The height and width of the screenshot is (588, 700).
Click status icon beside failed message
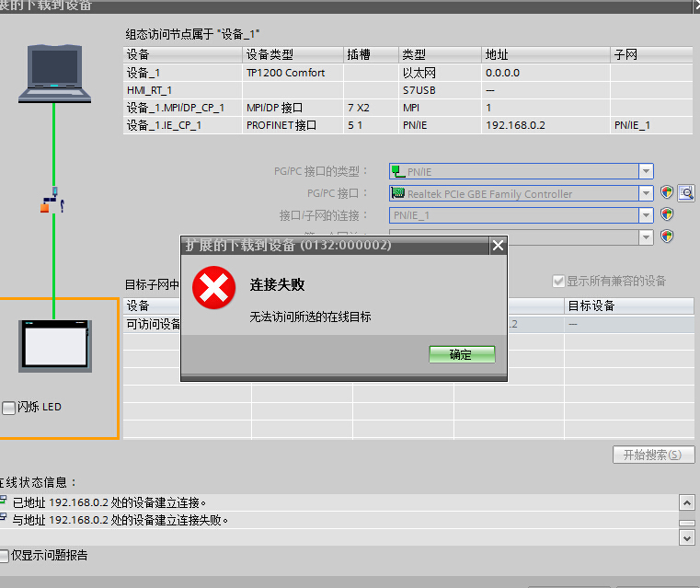click(4, 517)
